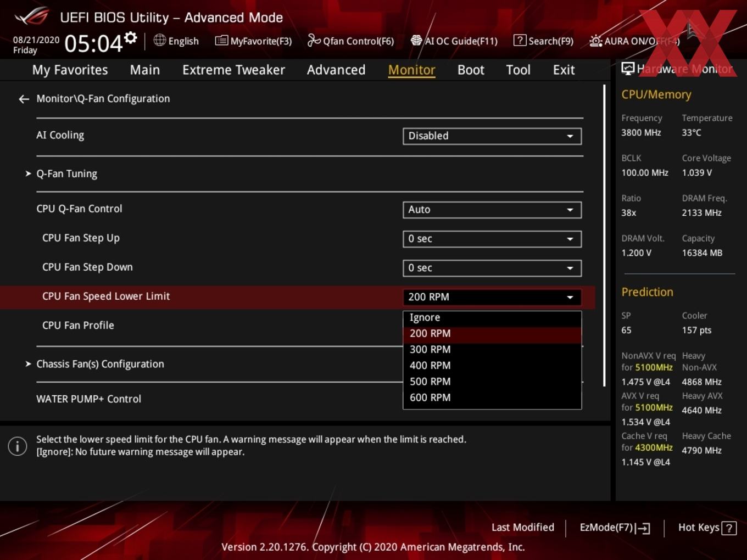Click the 4868 MHz Heavy Non-AVX value

click(x=701, y=382)
